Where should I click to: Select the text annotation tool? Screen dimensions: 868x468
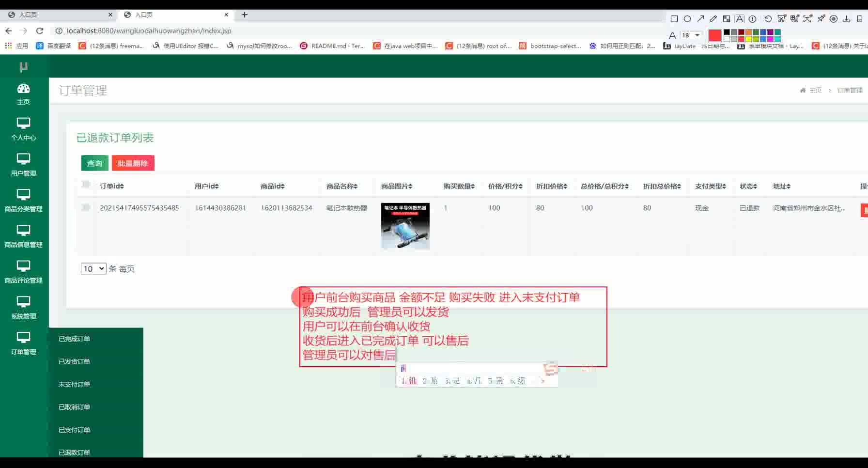pyautogui.click(x=740, y=19)
